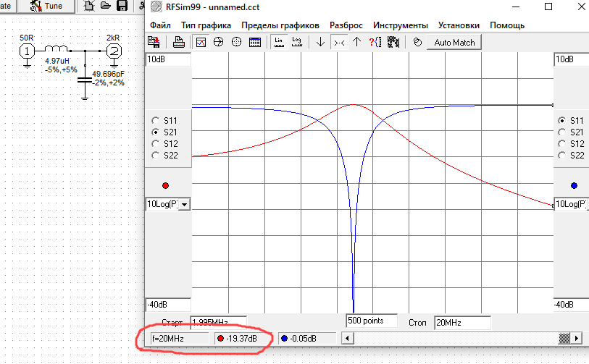Switch to the Smith chart display icon

pos(218,43)
